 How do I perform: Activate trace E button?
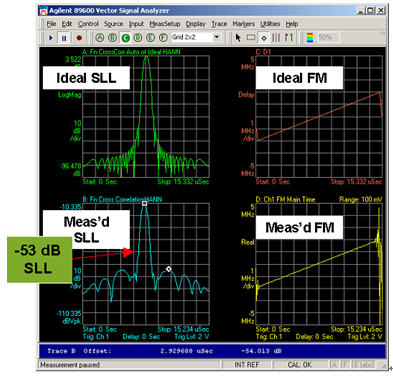(150, 38)
